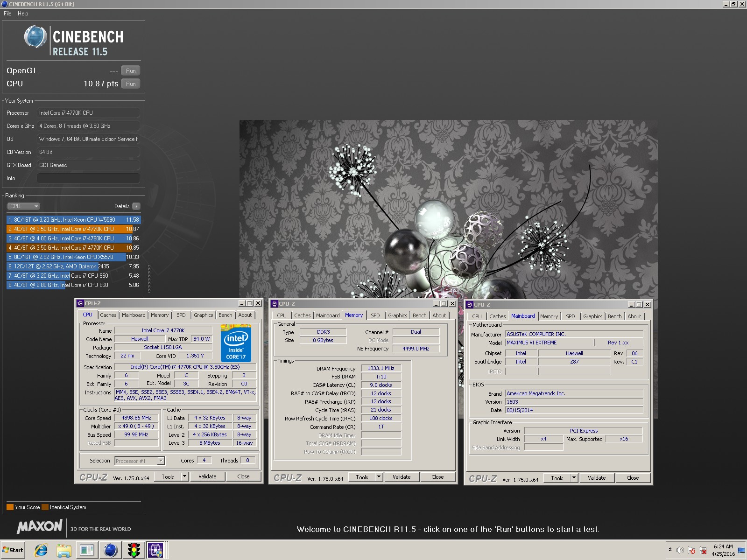Click the Show Desktop button at taskbar end
This screenshot has height=560, width=747.
click(741, 550)
